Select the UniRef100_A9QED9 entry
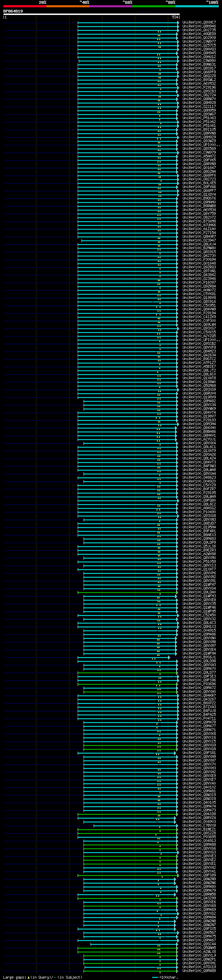The image size is (222, 980). coord(199,34)
